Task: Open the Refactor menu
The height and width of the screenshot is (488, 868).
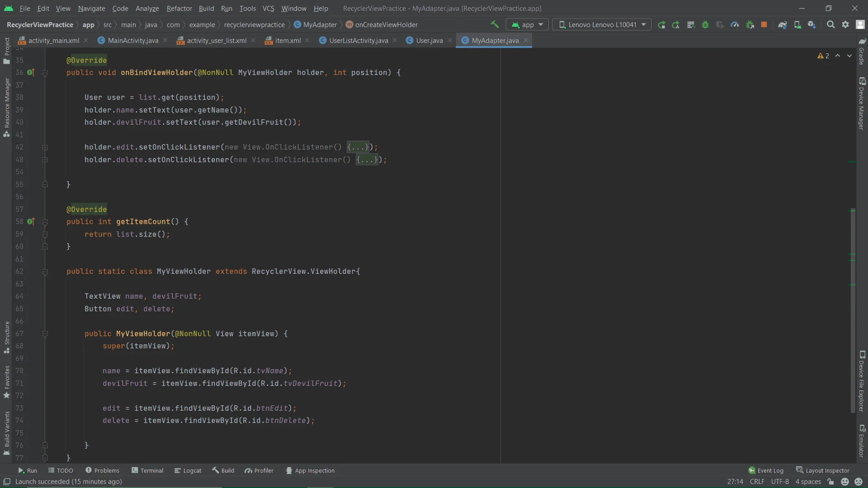Action: coord(179,8)
